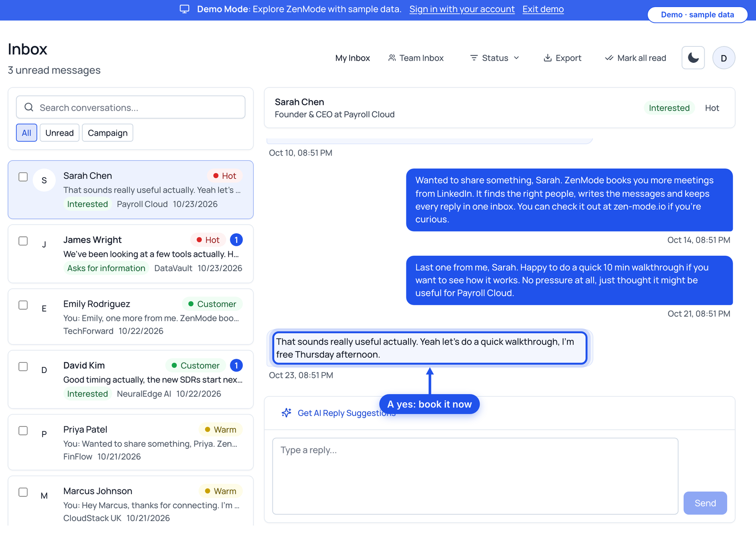Mark all messages as read

point(636,58)
